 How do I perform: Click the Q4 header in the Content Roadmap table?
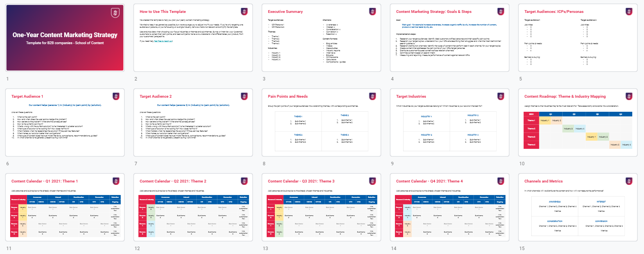(621, 114)
